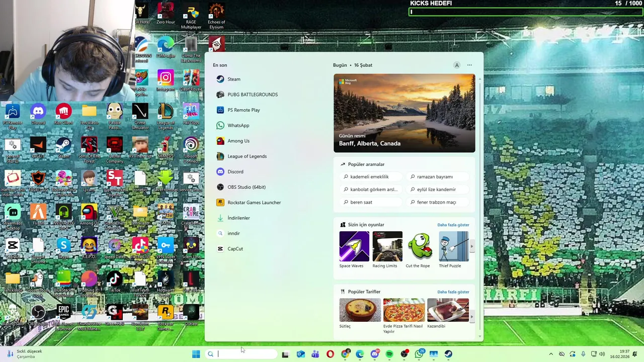Click the 'A' account avatar
Image resolution: width=644 pixels, height=362 pixels.
click(457, 65)
